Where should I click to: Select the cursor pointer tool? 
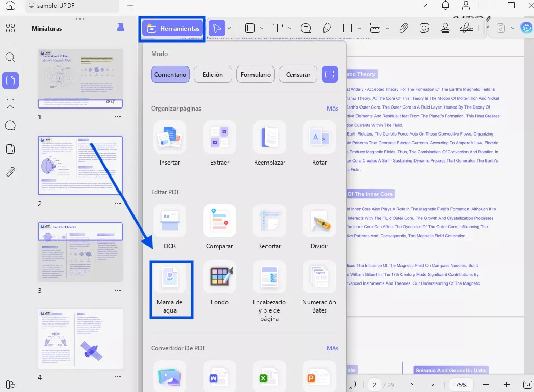[217, 28]
